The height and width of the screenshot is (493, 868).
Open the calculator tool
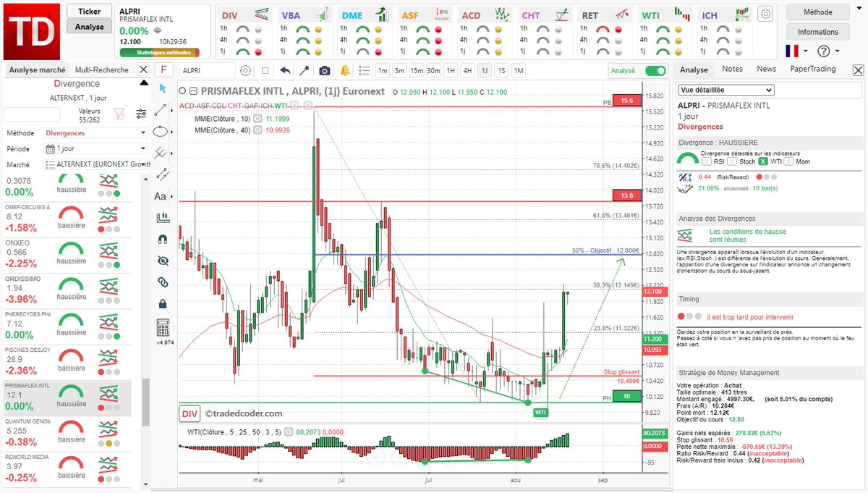click(x=162, y=326)
